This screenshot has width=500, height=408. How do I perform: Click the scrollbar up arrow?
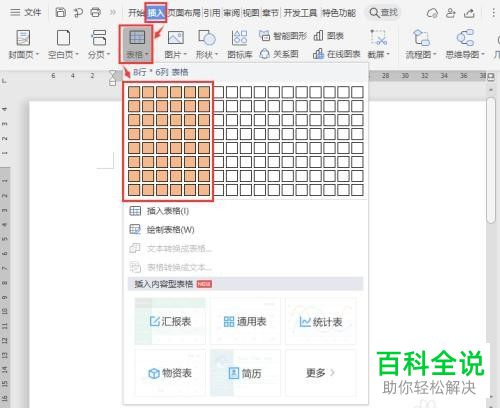pos(491,90)
